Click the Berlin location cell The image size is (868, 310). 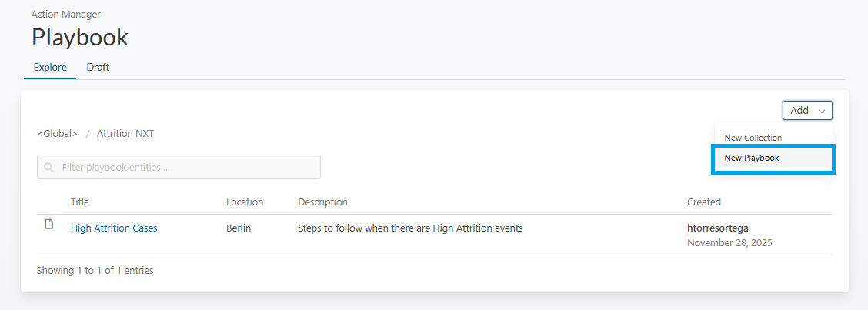[x=239, y=228]
